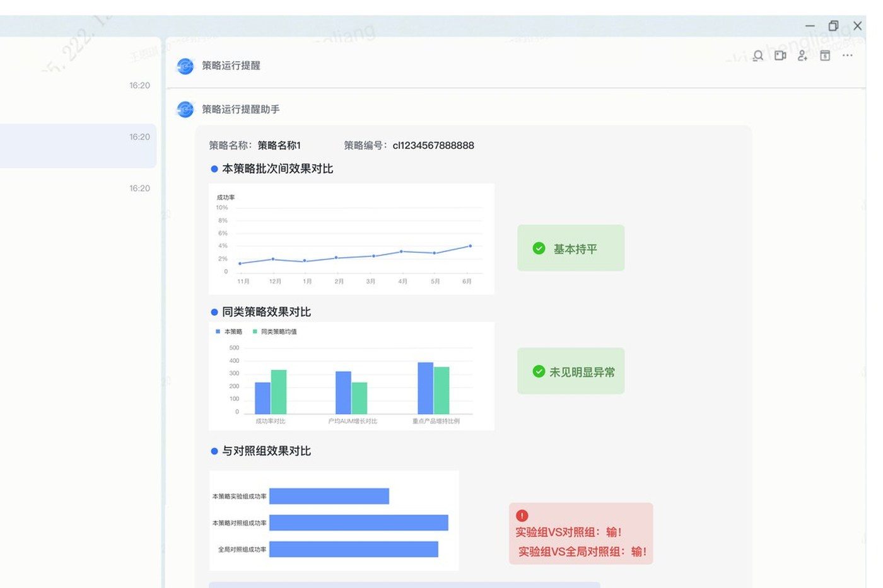The height and width of the screenshot is (588, 883).
Task: Click the 同类策略均值 legend entry
Action: coord(275,331)
